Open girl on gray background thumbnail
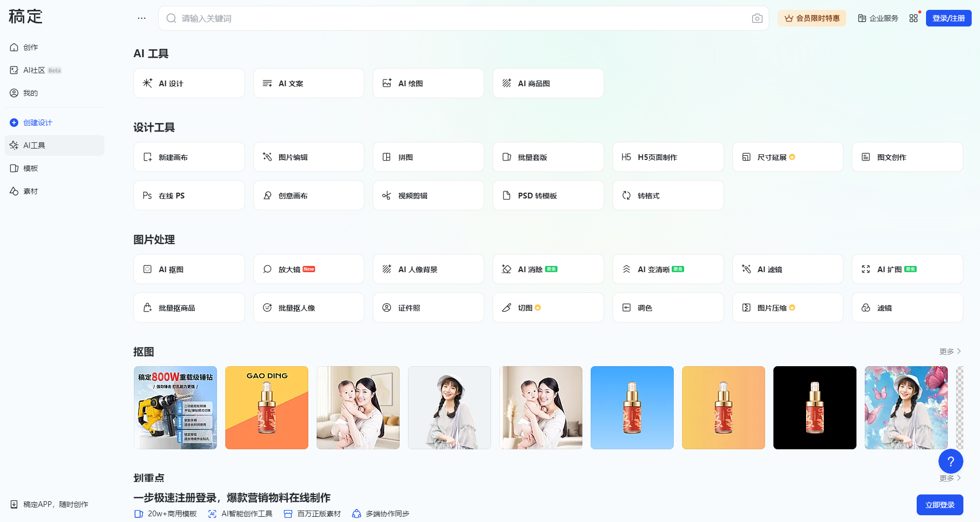The image size is (980, 522). click(450, 408)
